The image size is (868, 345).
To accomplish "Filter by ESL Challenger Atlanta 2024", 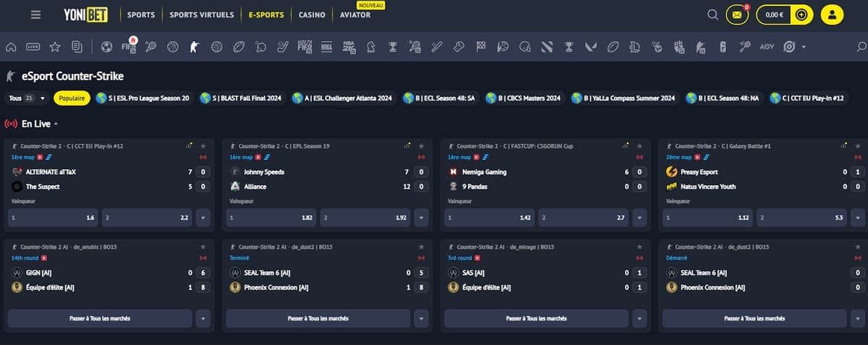I will [x=342, y=98].
